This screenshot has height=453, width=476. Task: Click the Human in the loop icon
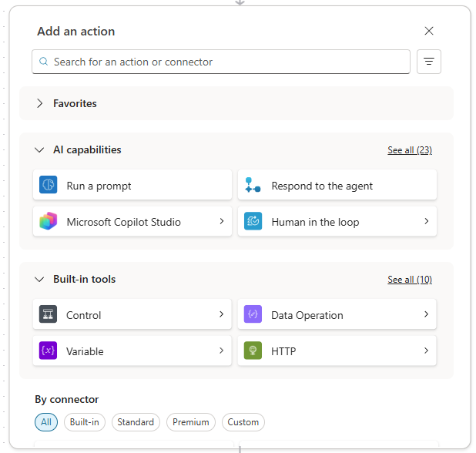pyautogui.click(x=253, y=221)
